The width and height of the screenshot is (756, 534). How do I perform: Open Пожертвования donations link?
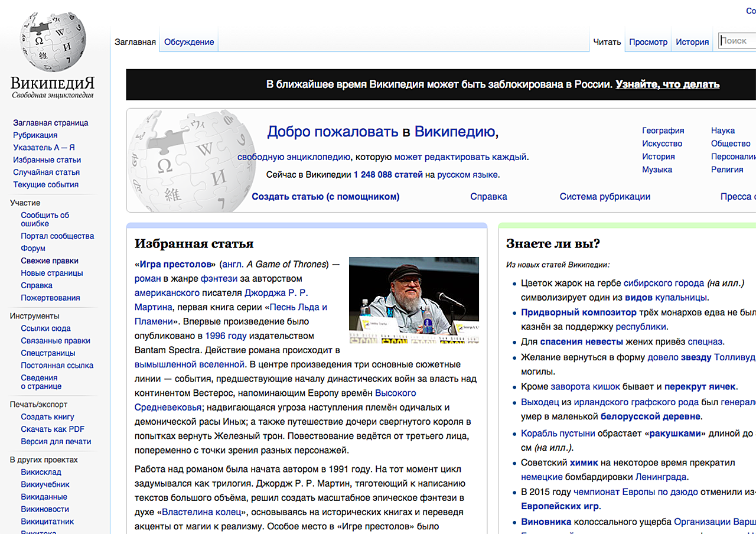coord(50,298)
